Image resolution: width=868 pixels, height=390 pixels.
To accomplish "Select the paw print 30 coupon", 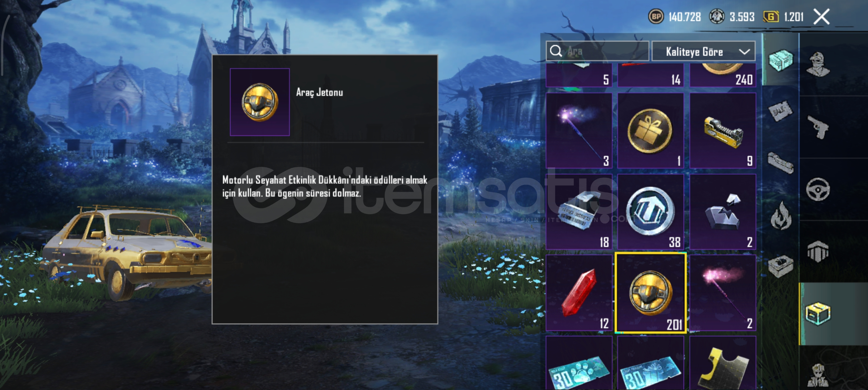I will click(579, 363).
